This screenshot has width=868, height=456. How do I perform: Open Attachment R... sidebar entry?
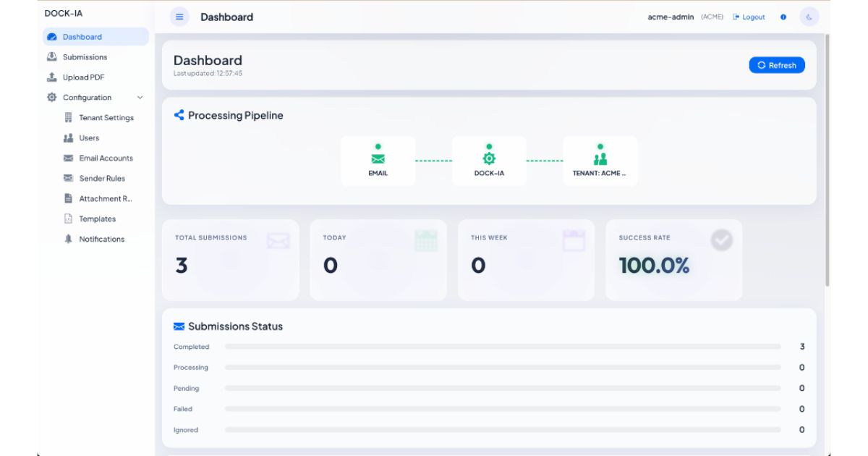[103, 198]
